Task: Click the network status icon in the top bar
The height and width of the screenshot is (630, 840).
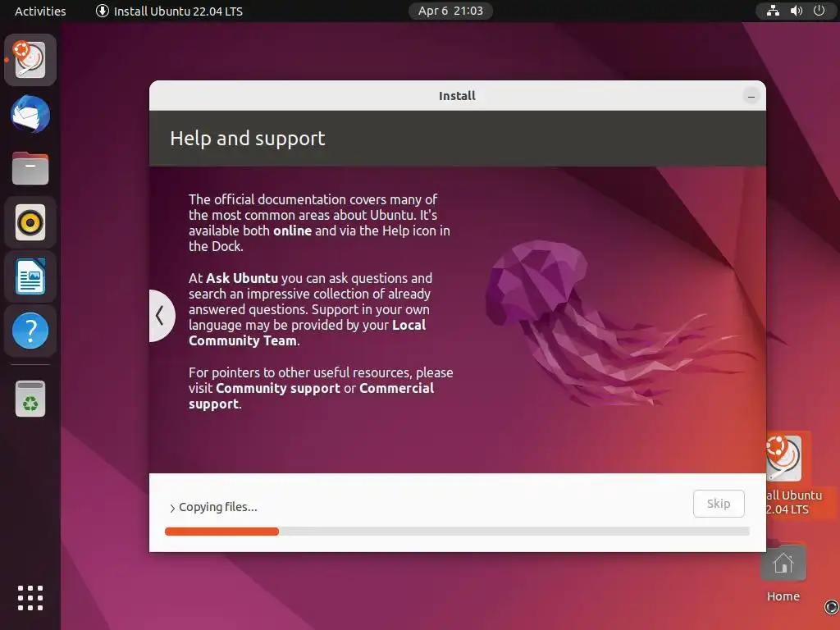Action: [x=773, y=11]
